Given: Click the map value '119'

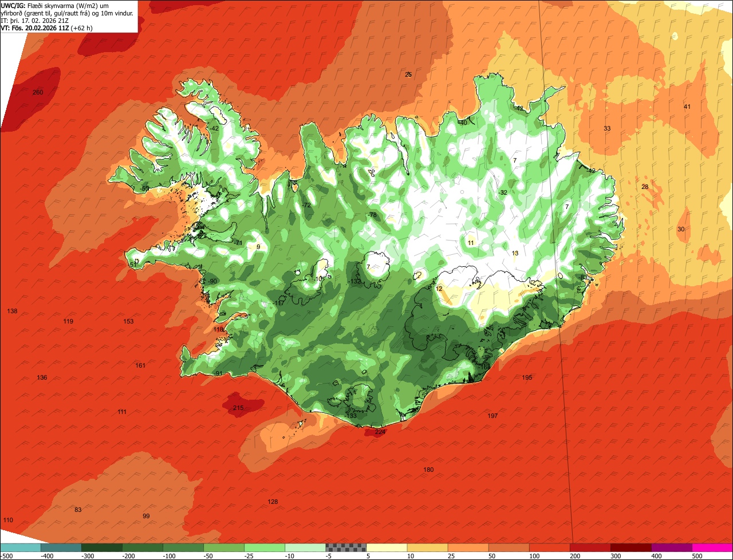Looking at the screenshot, I should pyautogui.click(x=68, y=321).
